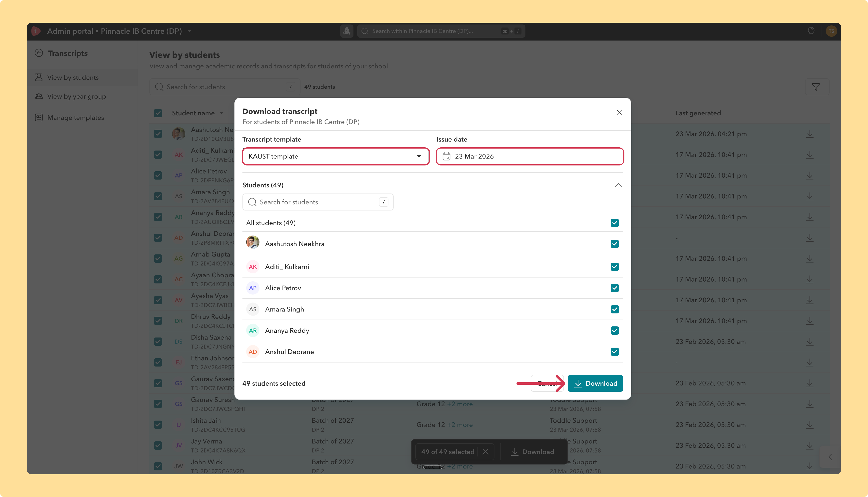
Task: Expand +2 more grades for Ishita Jain
Action: click(460, 425)
